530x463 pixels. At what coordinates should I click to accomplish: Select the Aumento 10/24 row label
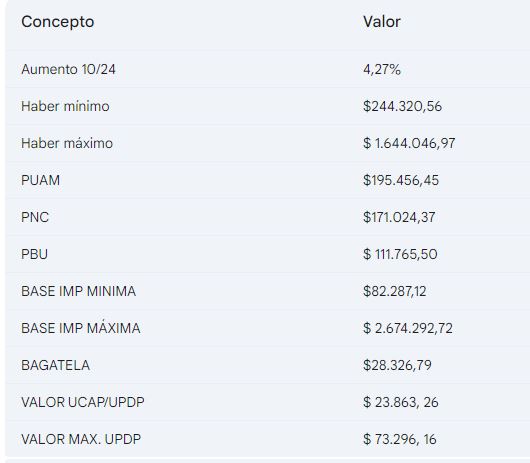coord(68,69)
